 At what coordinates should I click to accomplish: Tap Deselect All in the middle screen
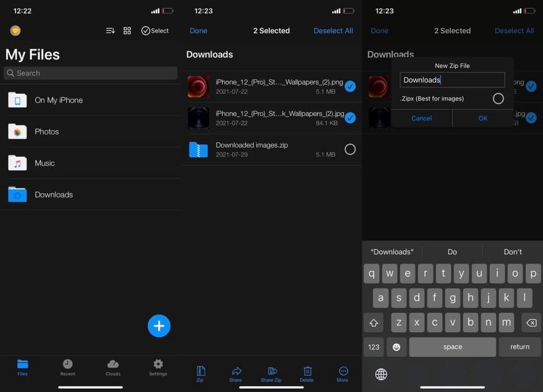tap(333, 31)
